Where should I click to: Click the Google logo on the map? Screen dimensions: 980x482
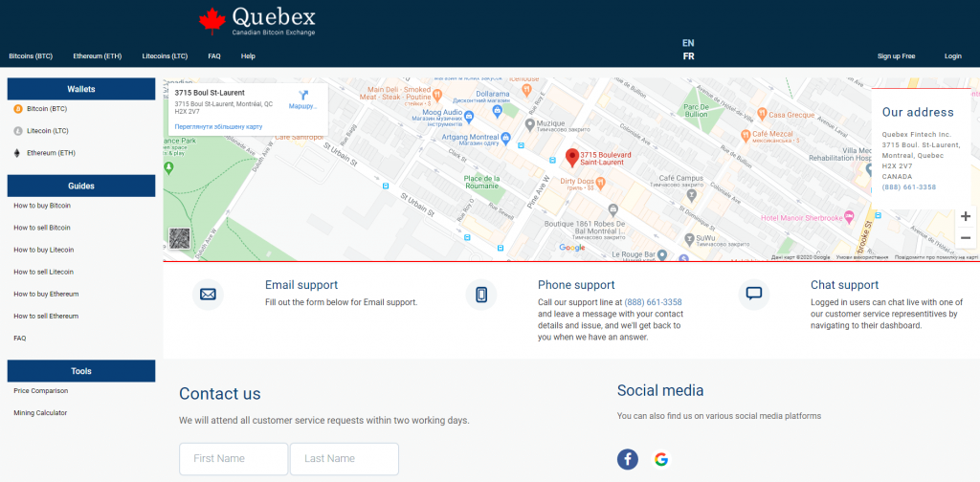pos(572,248)
